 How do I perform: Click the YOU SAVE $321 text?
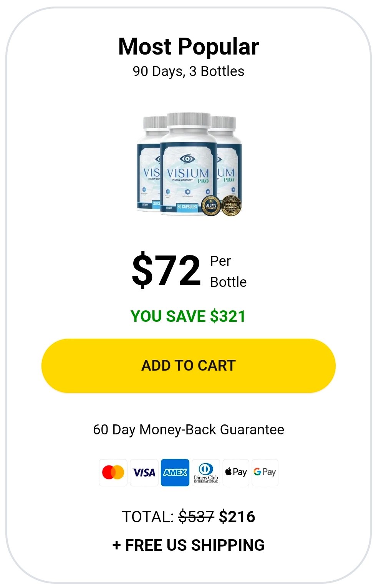click(x=188, y=316)
